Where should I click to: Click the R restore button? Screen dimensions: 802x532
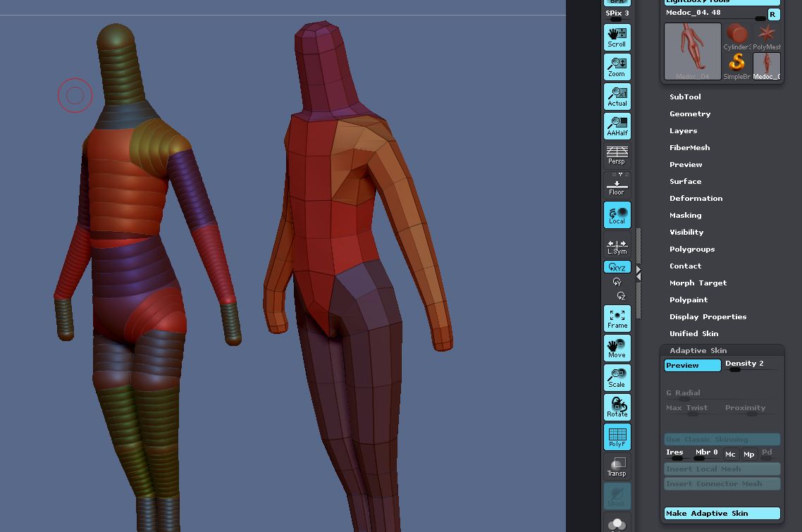click(x=773, y=14)
